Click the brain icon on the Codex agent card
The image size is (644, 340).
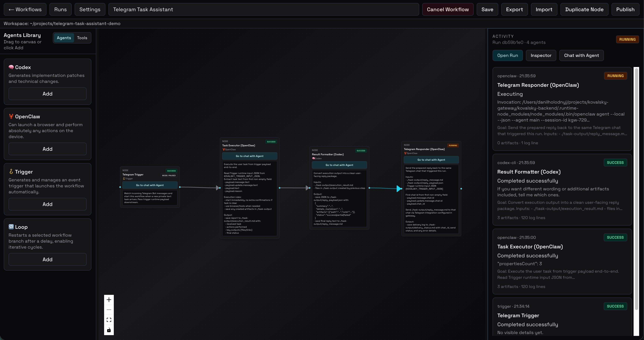coord(11,67)
